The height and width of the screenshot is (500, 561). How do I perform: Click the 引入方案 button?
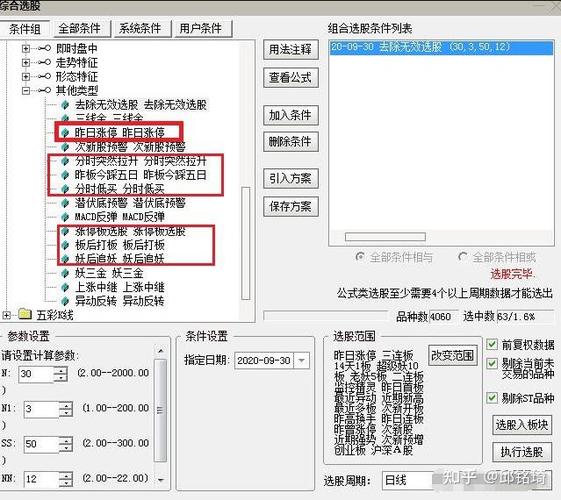point(291,178)
